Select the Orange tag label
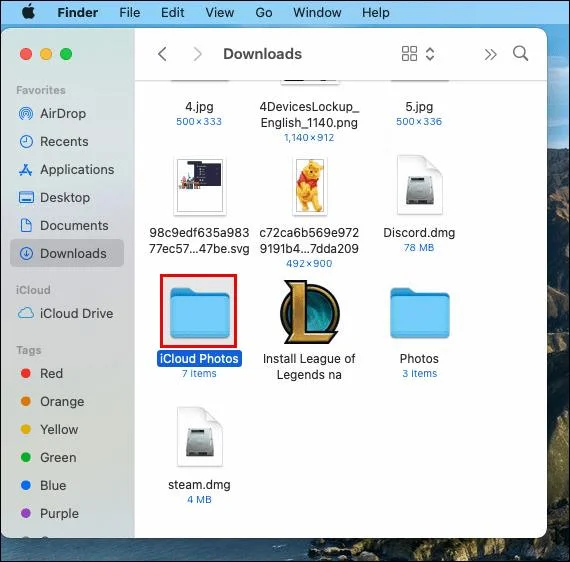570x562 pixels. pos(62,401)
